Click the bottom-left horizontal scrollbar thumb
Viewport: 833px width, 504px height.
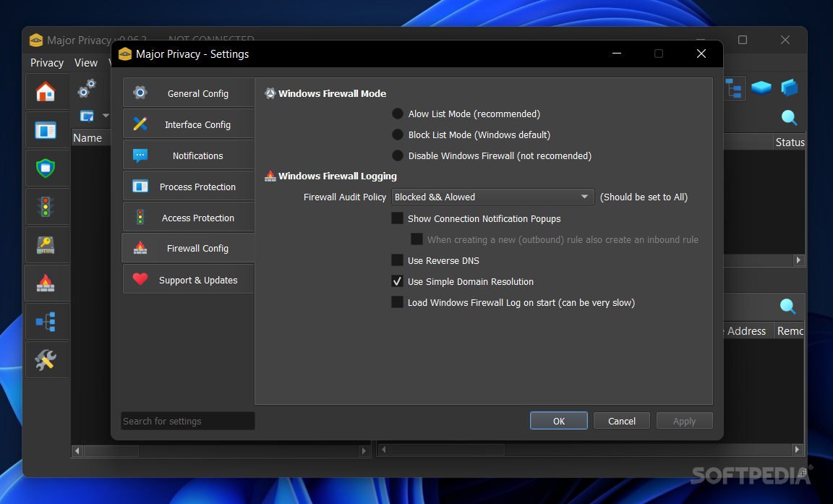(111, 451)
